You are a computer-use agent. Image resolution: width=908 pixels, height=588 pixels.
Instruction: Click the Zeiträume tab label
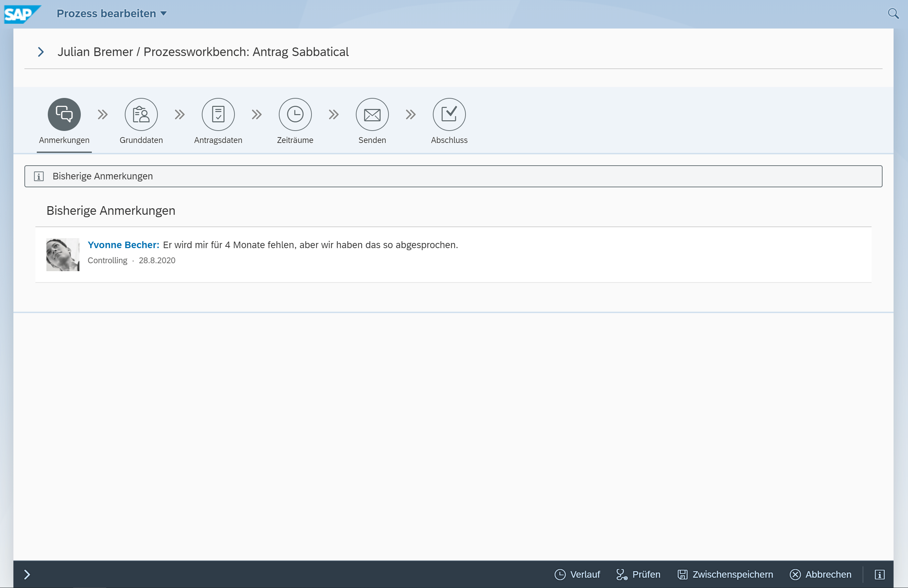click(x=295, y=140)
